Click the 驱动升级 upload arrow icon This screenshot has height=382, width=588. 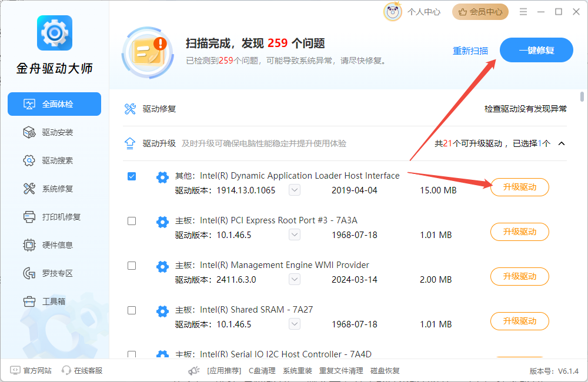click(x=130, y=143)
